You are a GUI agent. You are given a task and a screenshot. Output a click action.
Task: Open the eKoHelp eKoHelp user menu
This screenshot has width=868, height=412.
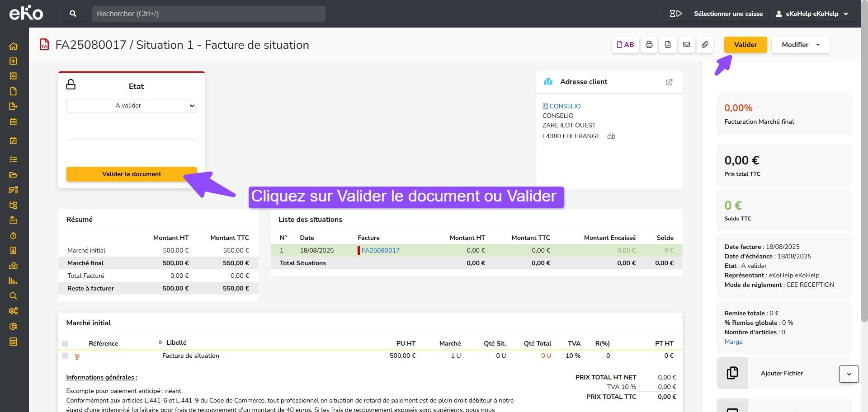click(x=812, y=14)
